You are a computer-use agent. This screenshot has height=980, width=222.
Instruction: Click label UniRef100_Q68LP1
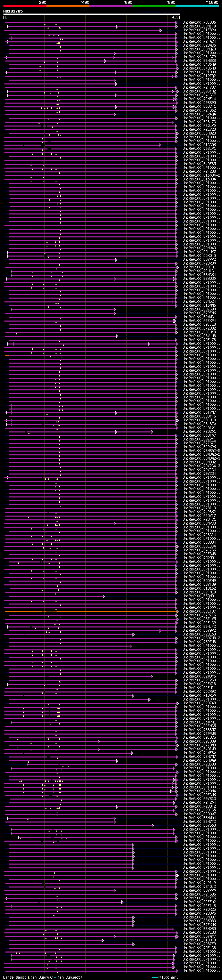tap(199, 149)
